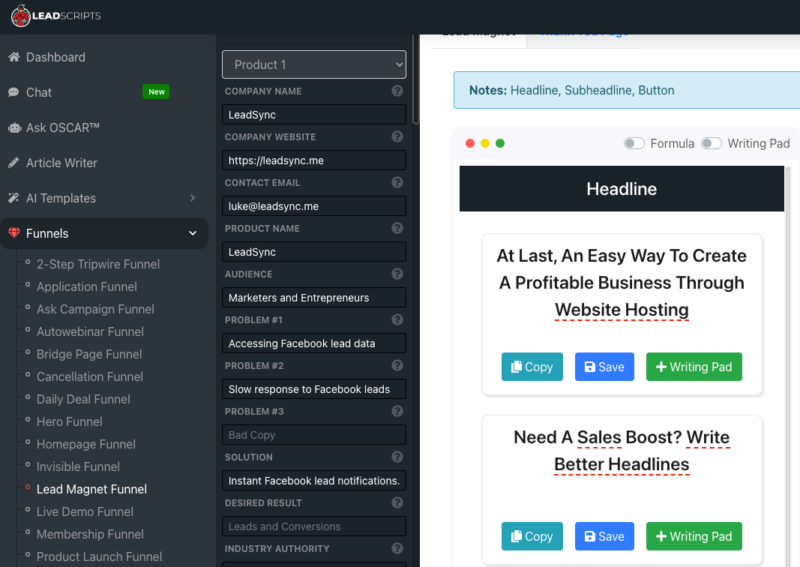The width and height of the screenshot is (800, 567).
Task: Click the Problem #3 input field
Action: (314, 435)
